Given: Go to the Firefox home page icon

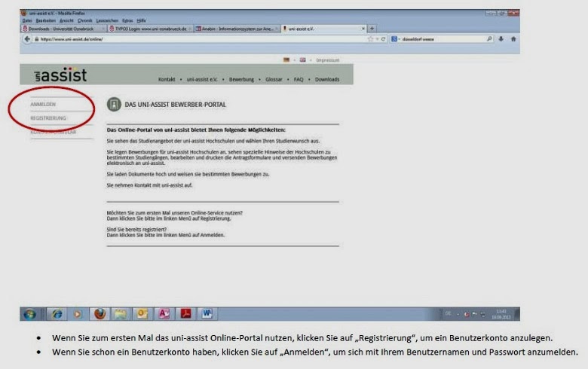Looking at the screenshot, I should coord(513,39).
